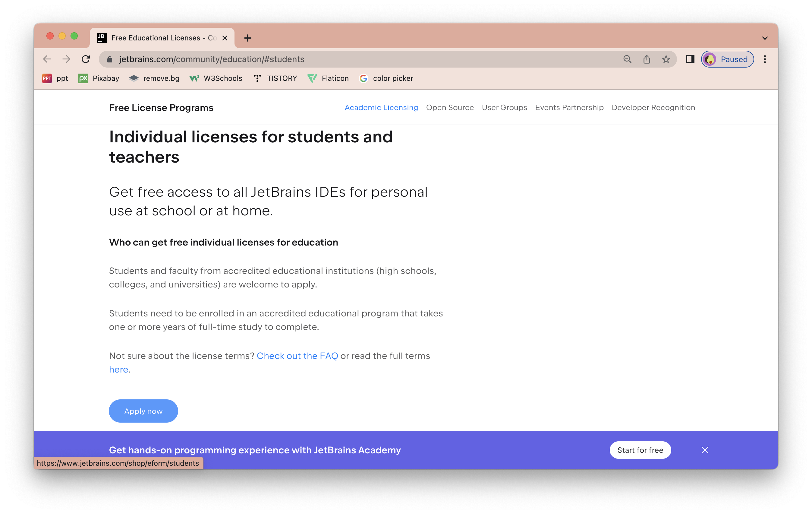Select the Developer Recognition menu item
812x514 pixels.
(653, 107)
